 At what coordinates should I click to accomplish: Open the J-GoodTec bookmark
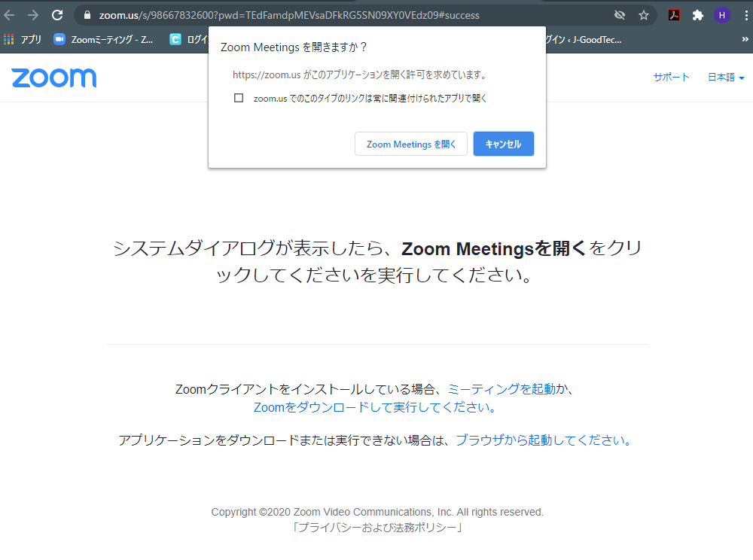tap(584, 39)
